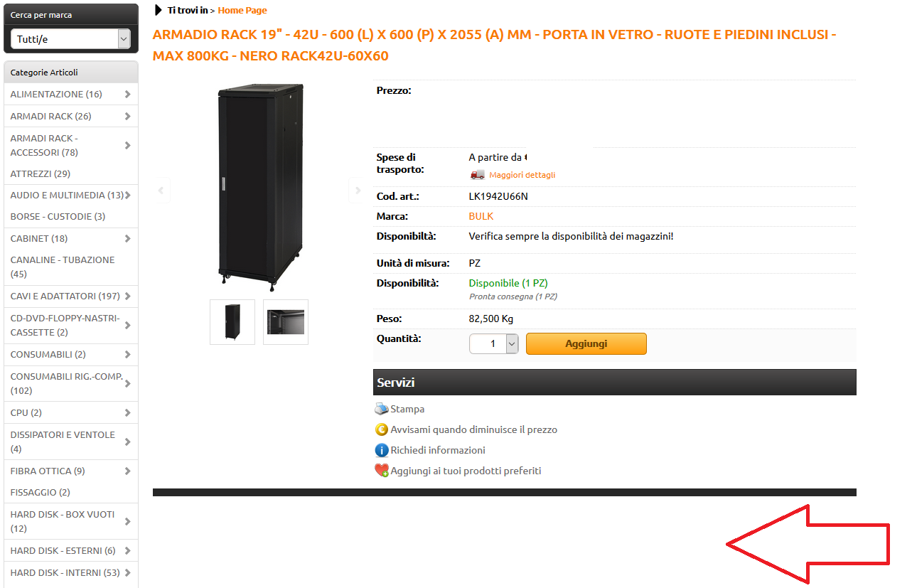912x588 pixels.
Task: Click the red delivery truck icon
Action: coord(477,175)
